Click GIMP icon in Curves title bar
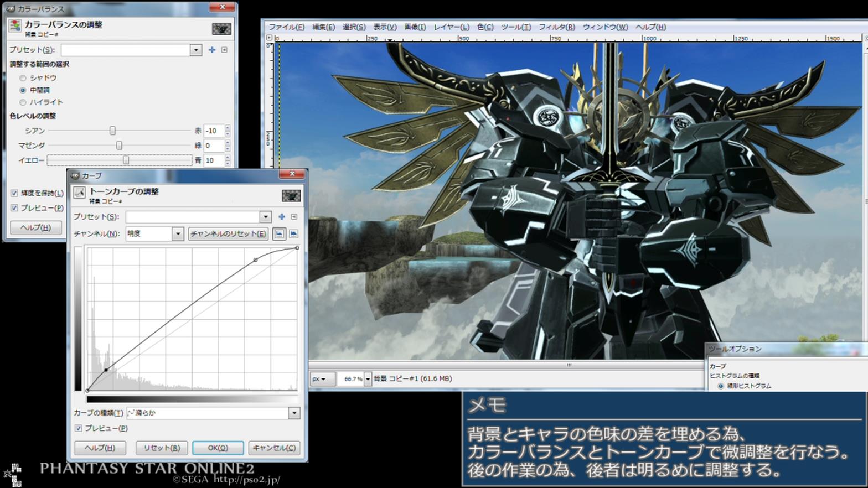868x488 pixels. (75, 176)
